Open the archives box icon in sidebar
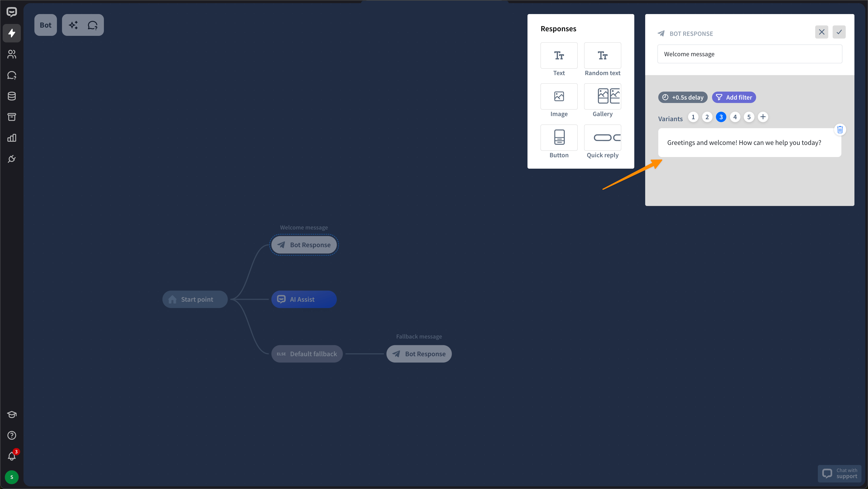 12,117
